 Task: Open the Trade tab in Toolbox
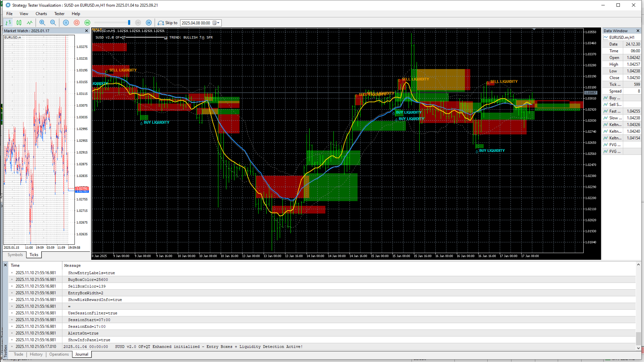pyautogui.click(x=18, y=354)
